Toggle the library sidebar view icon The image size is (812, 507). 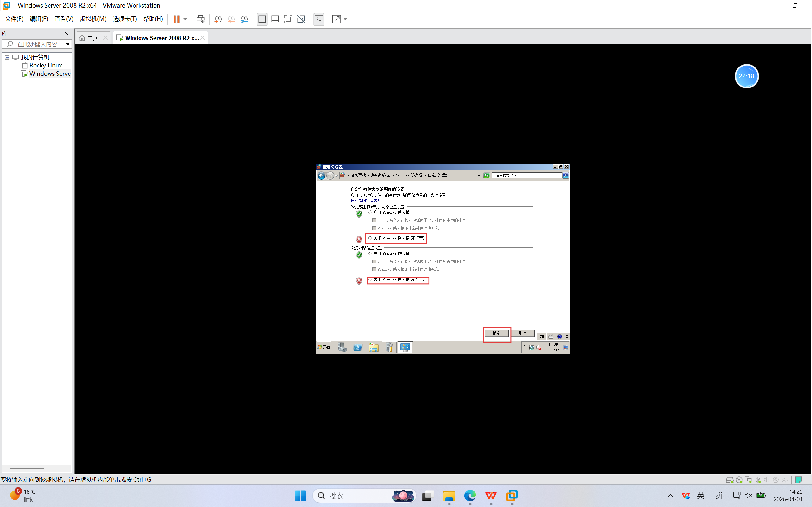click(x=262, y=19)
